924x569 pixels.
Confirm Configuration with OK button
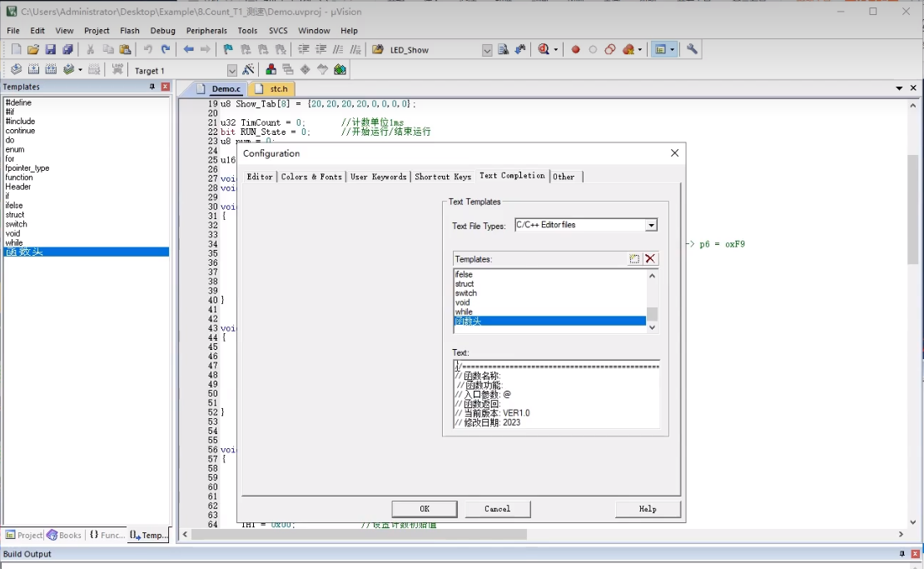pyautogui.click(x=425, y=509)
